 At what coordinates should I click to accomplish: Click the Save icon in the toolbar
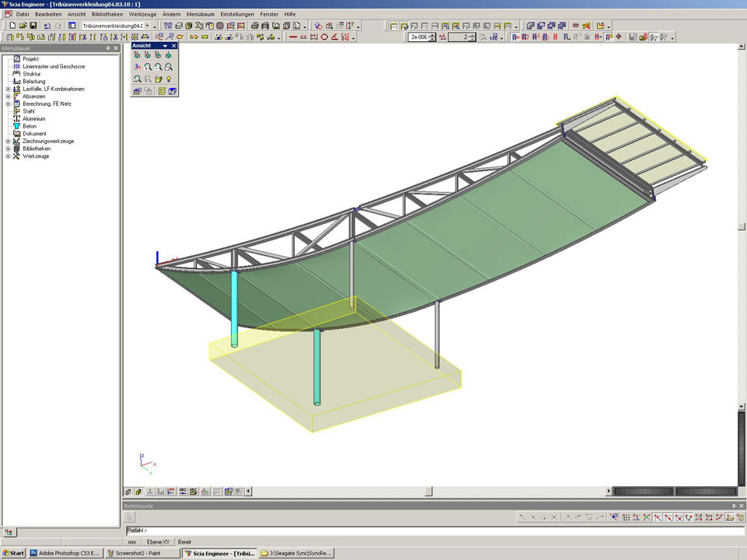pyautogui.click(x=33, y=26)
